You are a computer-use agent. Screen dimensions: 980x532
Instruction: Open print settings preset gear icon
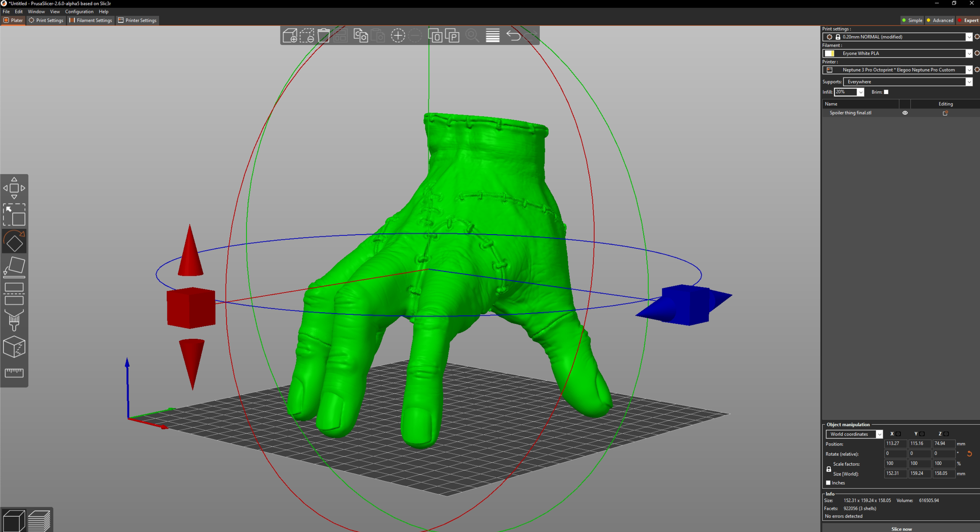coord(976,37)
